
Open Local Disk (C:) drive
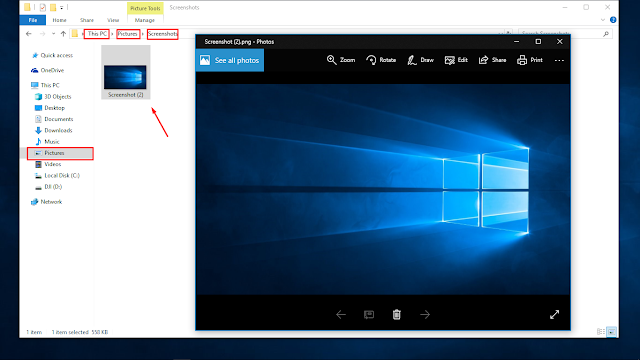57,176
